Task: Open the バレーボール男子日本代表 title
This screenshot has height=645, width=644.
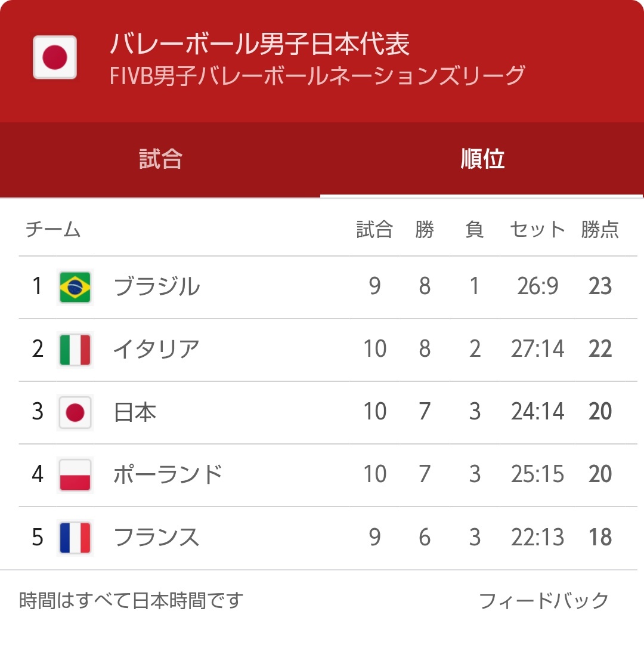Action: point(260,44)
